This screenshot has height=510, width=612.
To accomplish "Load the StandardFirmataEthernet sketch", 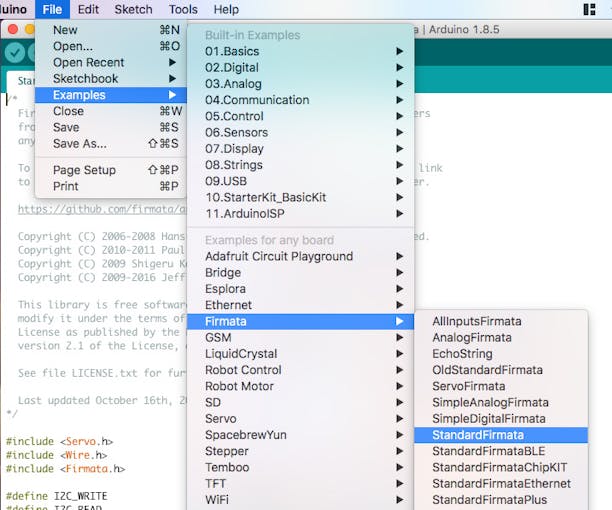I will (x=501, y=483).
